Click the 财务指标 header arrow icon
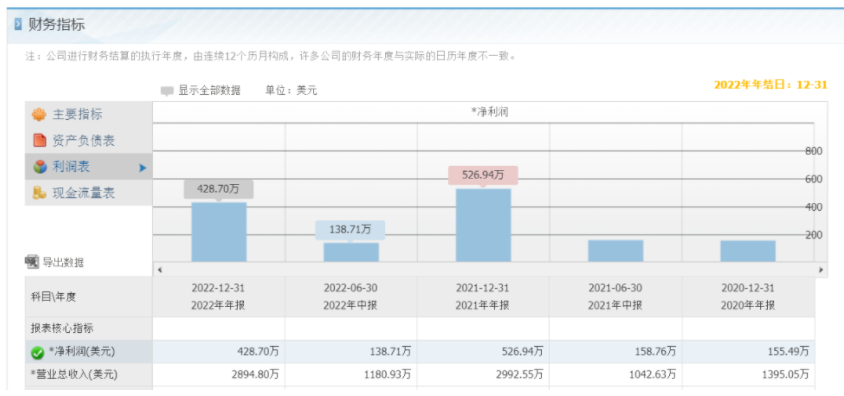 coord(18,25)
